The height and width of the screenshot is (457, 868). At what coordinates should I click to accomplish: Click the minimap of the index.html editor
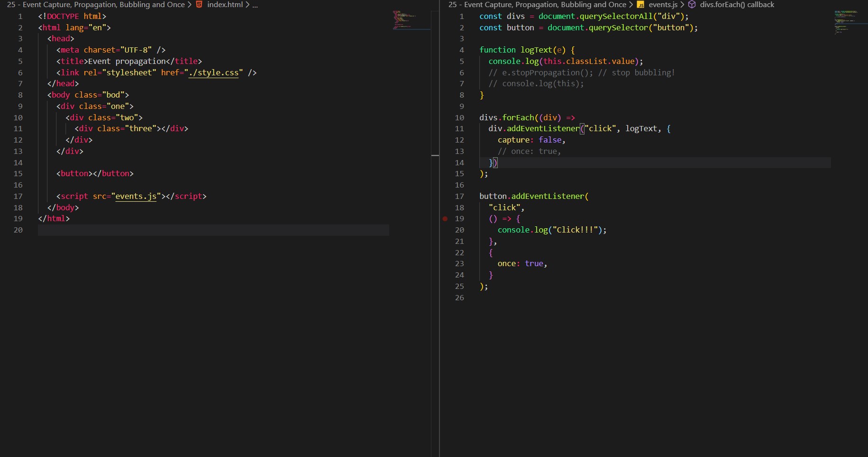[x=411, y=20]
